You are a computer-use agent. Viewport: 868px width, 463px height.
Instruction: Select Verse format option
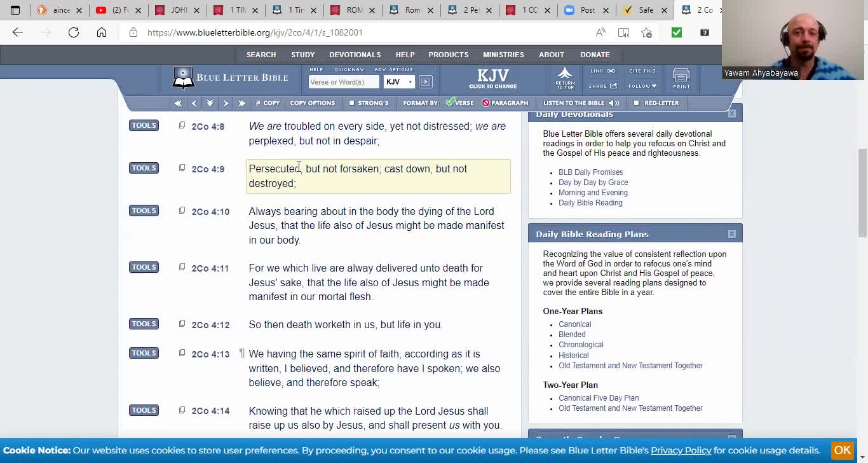pos(460,103)
